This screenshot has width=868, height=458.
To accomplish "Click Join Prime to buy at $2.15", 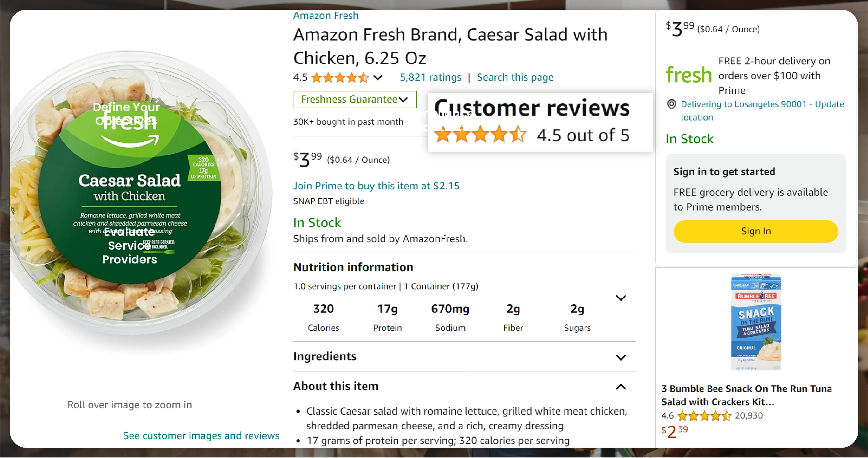I will 376,186.
